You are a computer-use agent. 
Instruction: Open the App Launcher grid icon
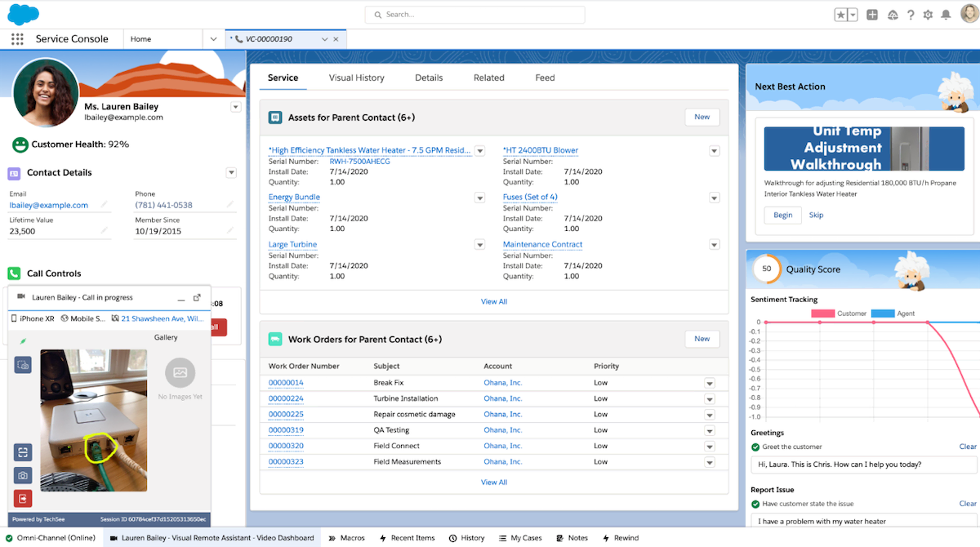(x=17, y=39)
